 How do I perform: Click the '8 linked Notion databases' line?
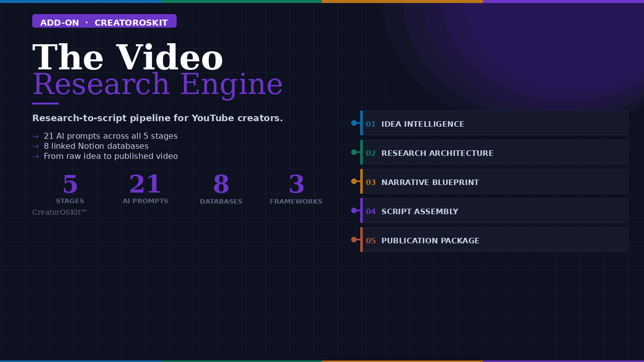tap(96, 146)
